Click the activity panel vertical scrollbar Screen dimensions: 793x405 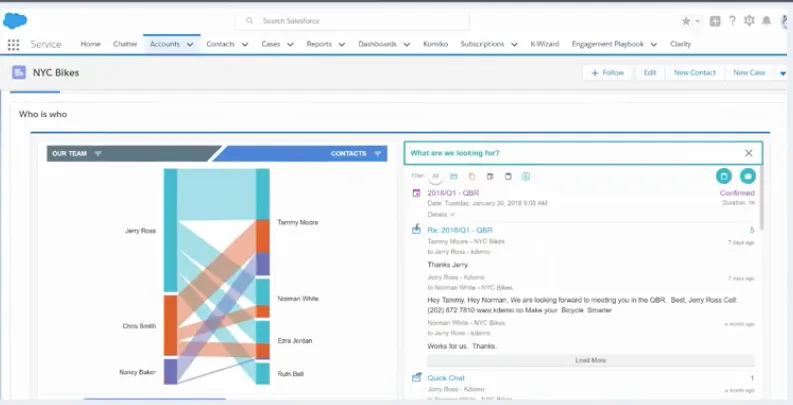click(761, 198)
